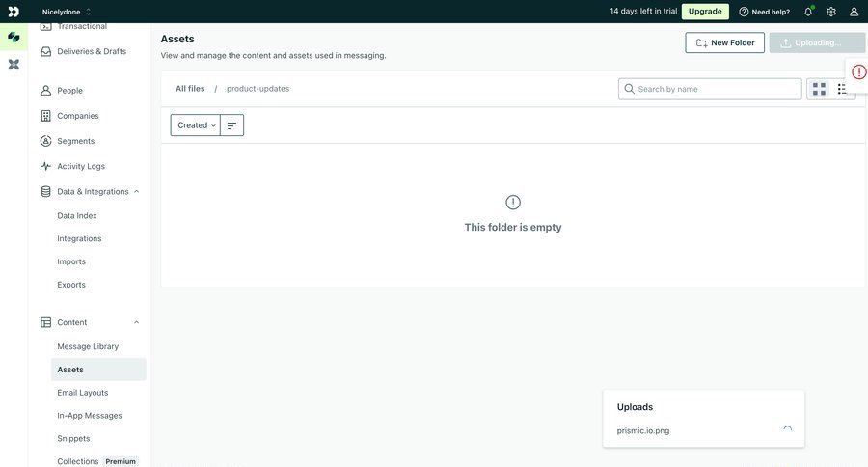The image size is (868, 467).
Task: Open the Created sort dropdown
Action: [x=196, y=125]
